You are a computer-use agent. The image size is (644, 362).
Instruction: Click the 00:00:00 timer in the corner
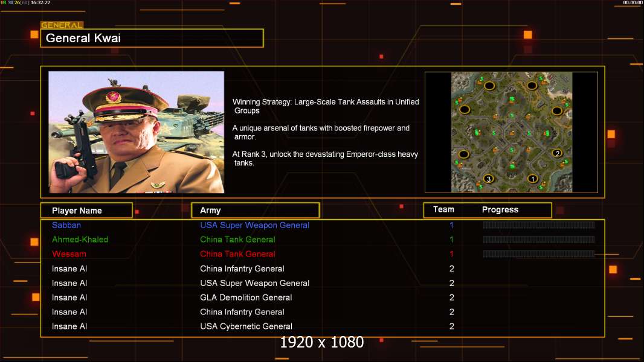pos(633,2)
